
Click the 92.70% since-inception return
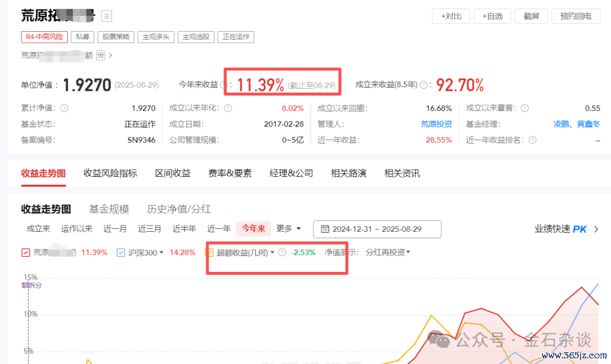460,85
